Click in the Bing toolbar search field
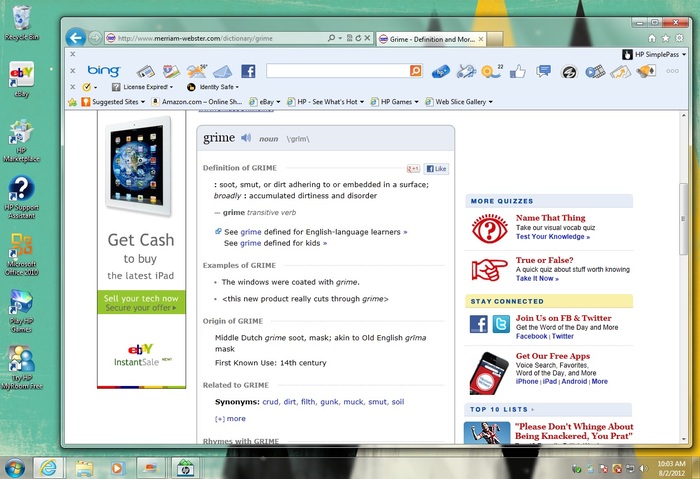700x479 pixels. tap(338, 71)
